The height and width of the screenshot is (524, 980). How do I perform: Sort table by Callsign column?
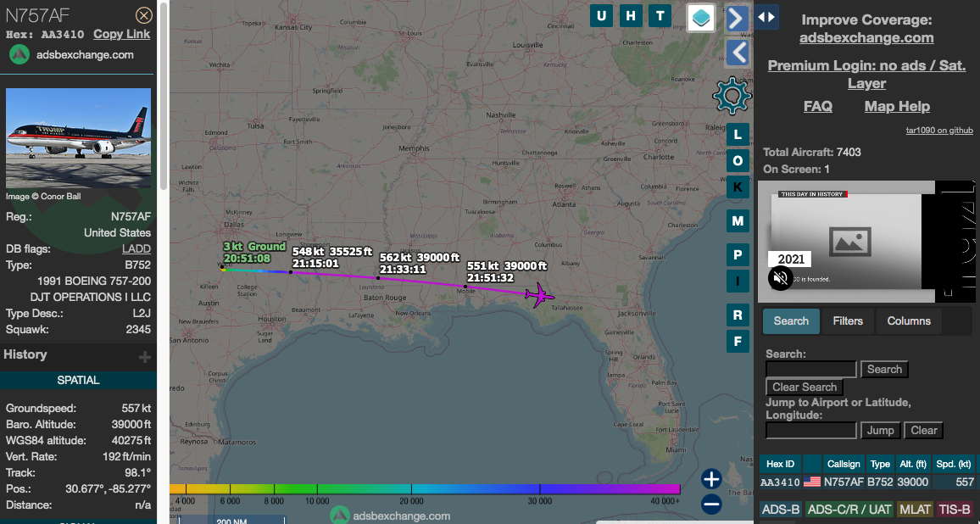(x=844, y=464)
